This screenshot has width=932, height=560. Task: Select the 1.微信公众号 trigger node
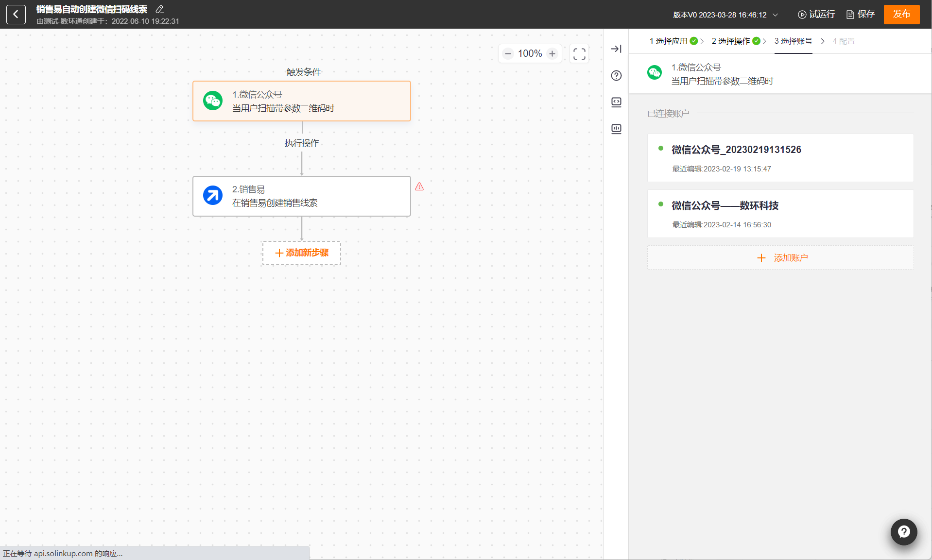coord(302,101)
